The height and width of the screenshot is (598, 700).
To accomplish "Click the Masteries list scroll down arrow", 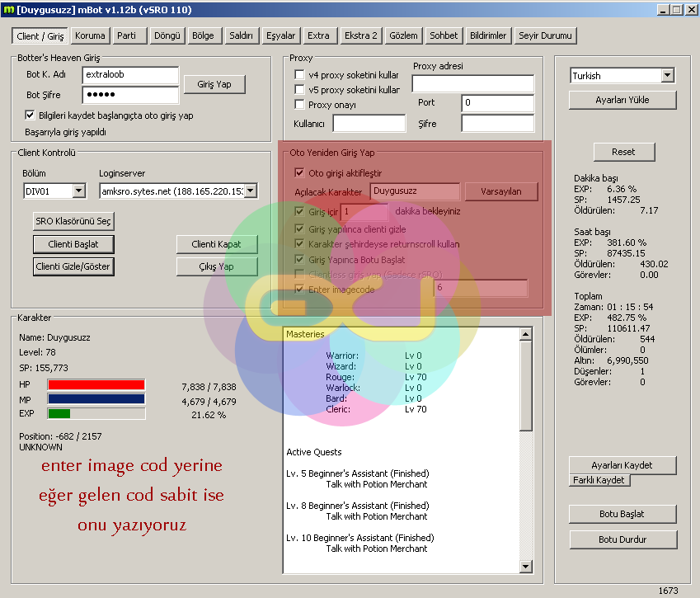I will pyautogui.click(x=526, y=567).
